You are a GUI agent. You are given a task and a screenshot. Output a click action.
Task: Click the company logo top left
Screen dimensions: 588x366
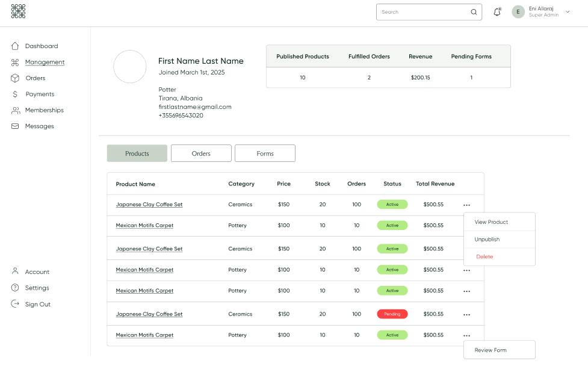18,11
